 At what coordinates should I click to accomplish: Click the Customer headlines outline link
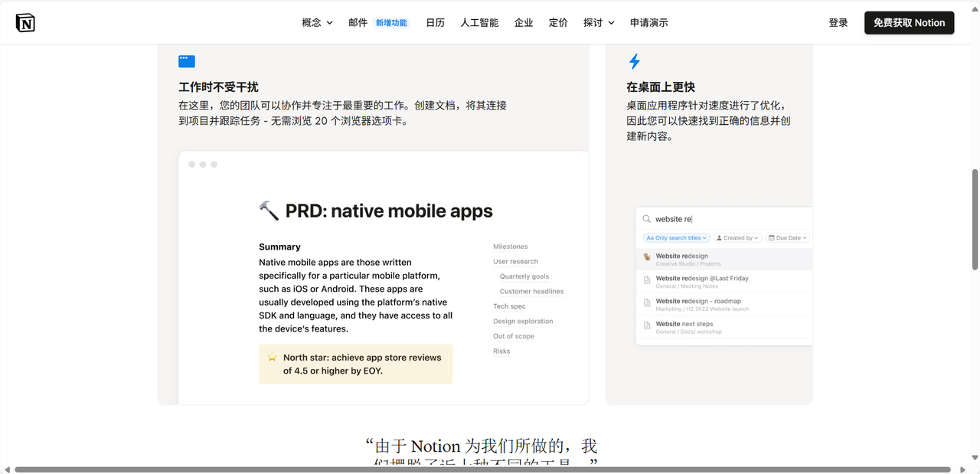[532, 292]
